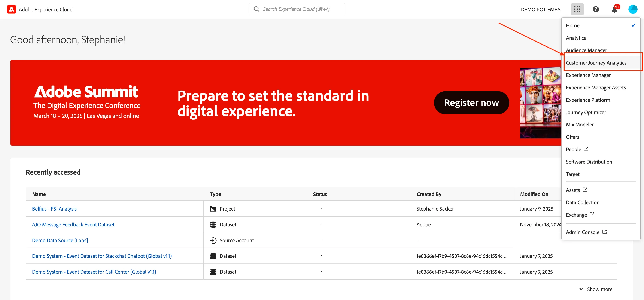The image size is (644, 300).
Task: Select Experience Manager in the app menu
Action: pyautogui.click(x=601, y=75)
